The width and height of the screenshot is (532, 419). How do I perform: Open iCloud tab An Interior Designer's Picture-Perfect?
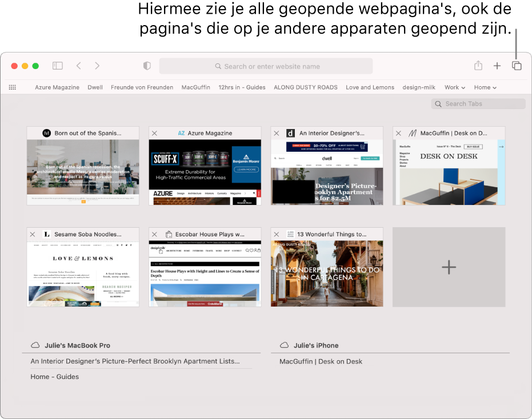coord(135,361)
